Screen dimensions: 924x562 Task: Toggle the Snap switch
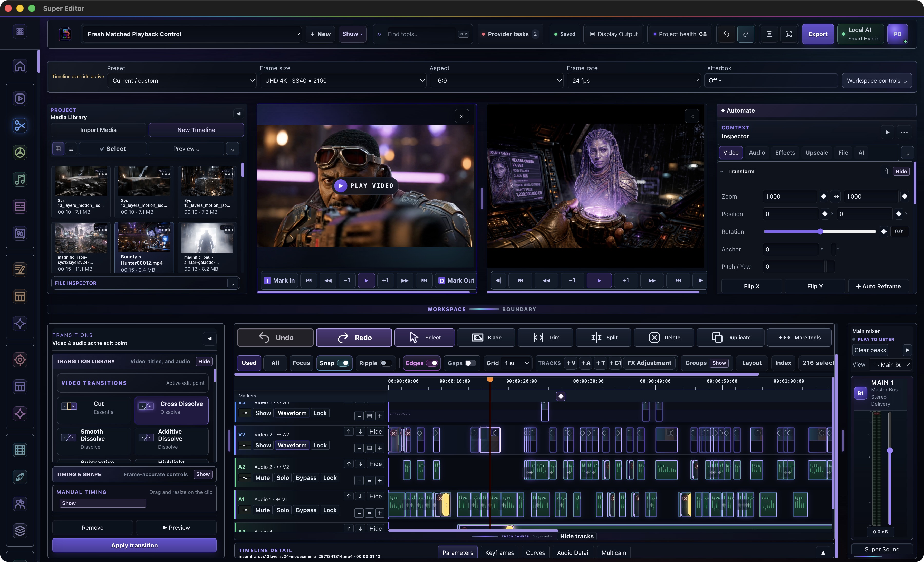point(343,363)
